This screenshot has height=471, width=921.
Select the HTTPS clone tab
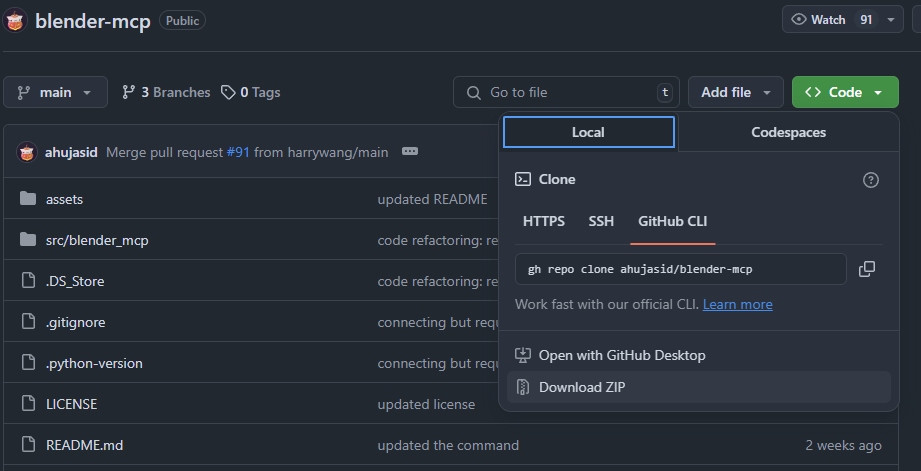(x=544, y=221)
